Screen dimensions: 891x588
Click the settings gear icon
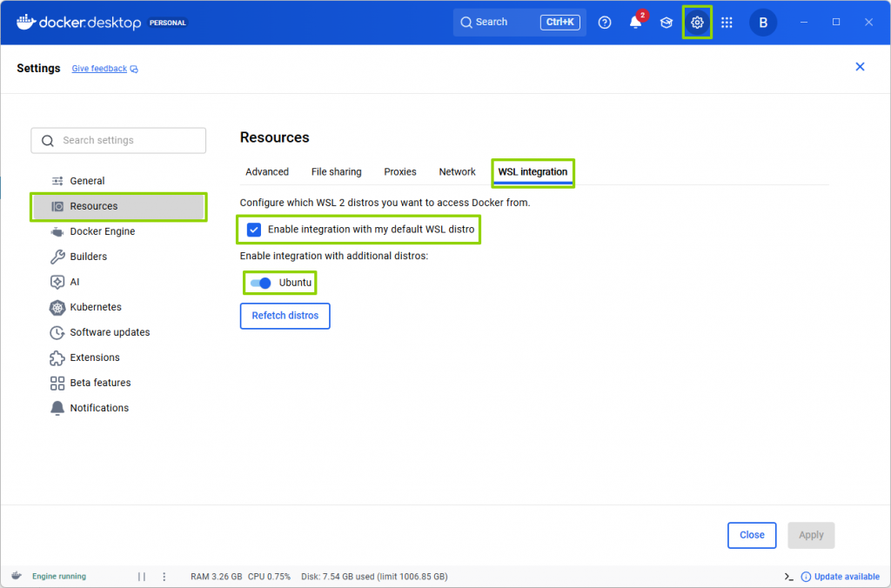point(697,23)
